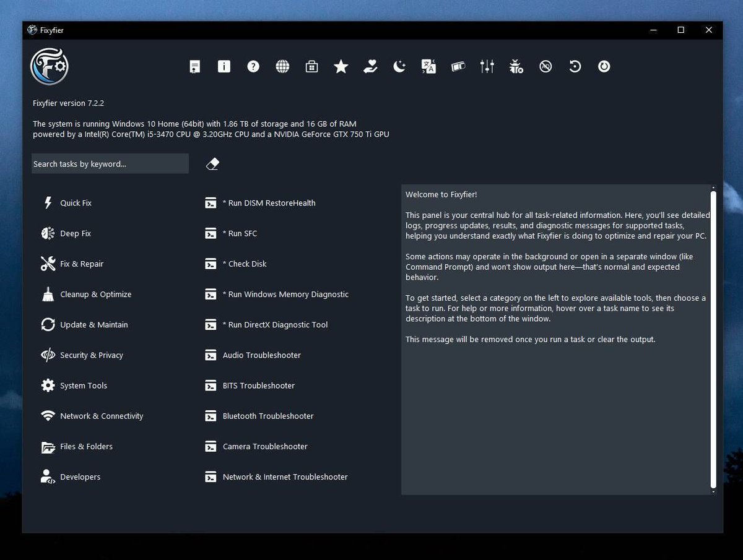The image size is (743, 560).
Task: Click the bug debug icon
Action: point(516,66)
